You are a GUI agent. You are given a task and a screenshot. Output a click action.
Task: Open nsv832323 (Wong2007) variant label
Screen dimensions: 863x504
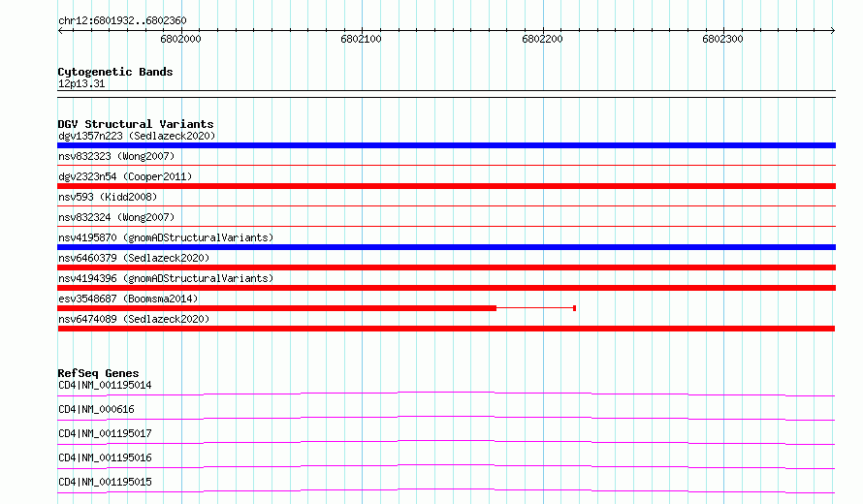coord(116,156)
